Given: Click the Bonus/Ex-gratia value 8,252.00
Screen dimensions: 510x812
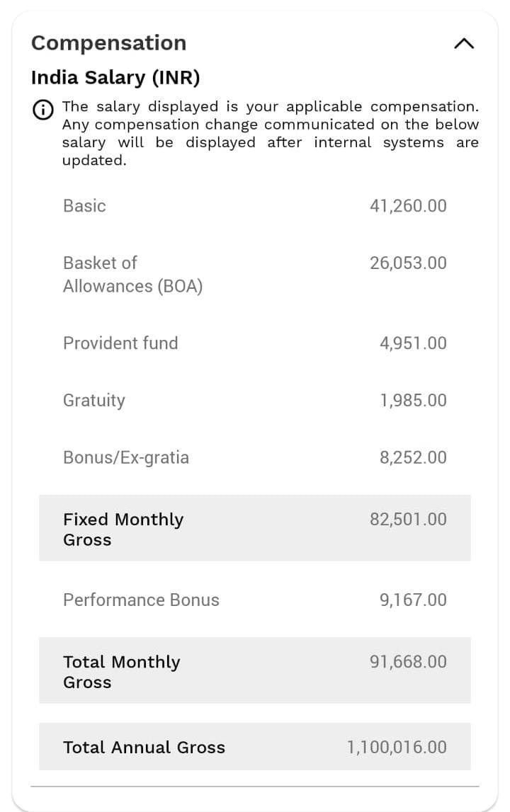Looking at the screenshot, I should pos(413,457).
